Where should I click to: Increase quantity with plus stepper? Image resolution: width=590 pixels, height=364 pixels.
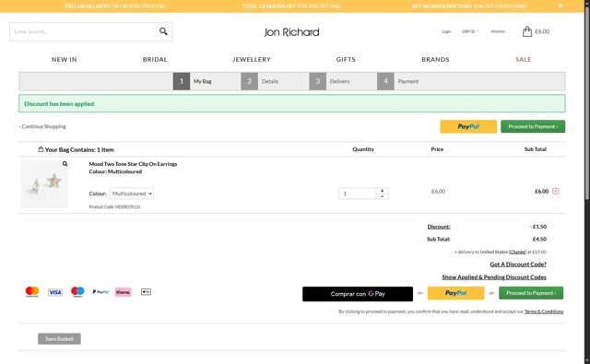tap(382, 191)
